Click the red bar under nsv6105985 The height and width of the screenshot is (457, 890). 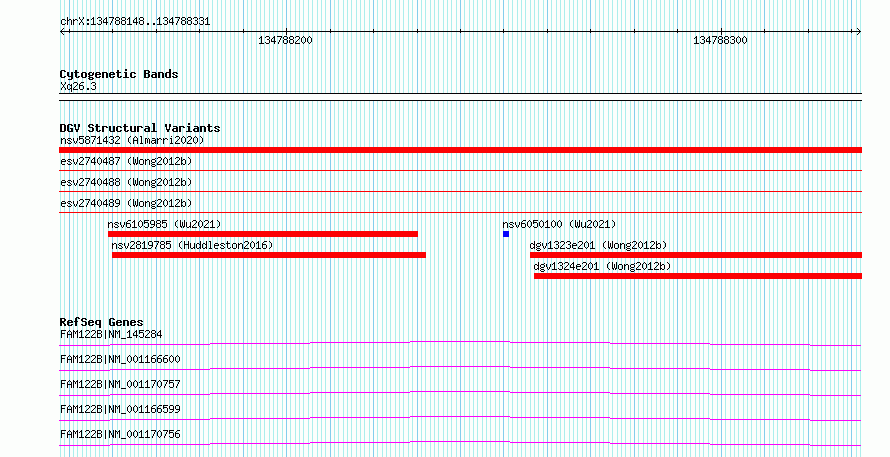pos(263,234)
